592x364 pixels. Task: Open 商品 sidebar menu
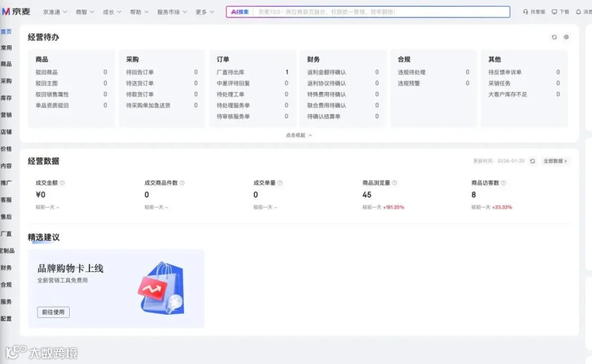tap(6, 64)
